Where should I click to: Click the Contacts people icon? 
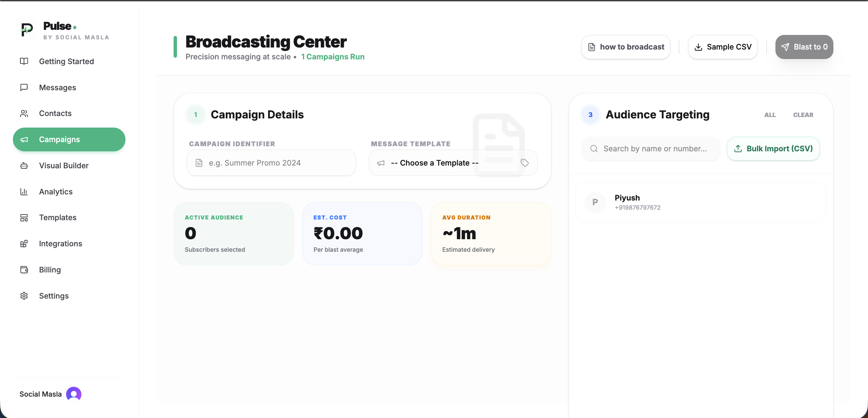click(x=24, y=114)
